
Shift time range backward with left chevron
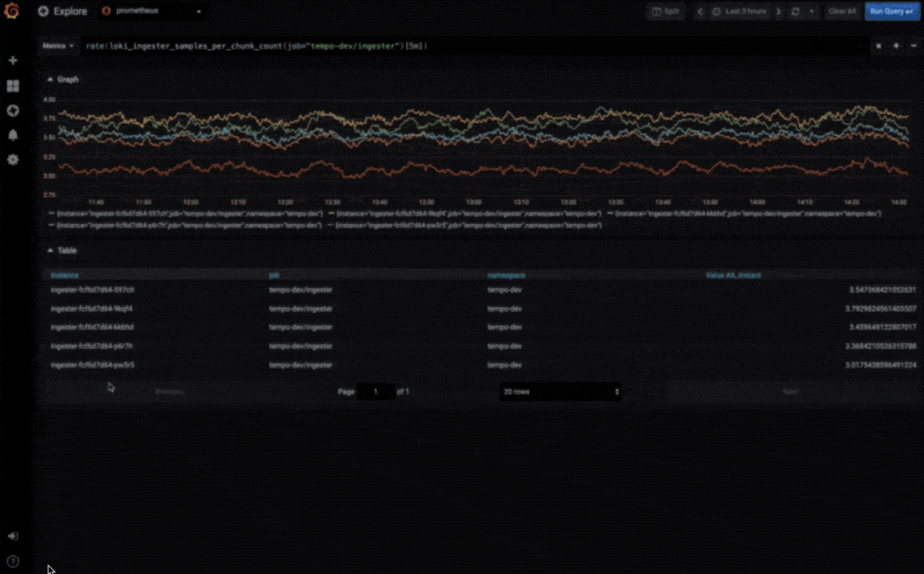(x=700, y=12)
